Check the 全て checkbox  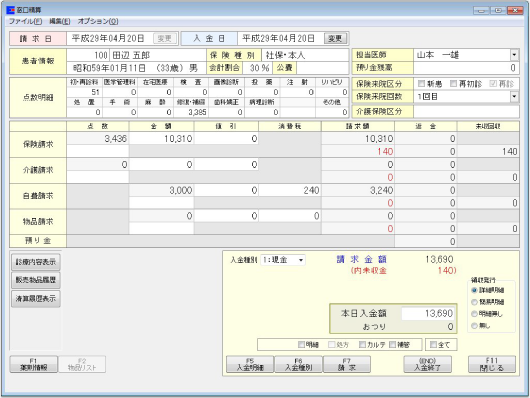coord(433,345)
